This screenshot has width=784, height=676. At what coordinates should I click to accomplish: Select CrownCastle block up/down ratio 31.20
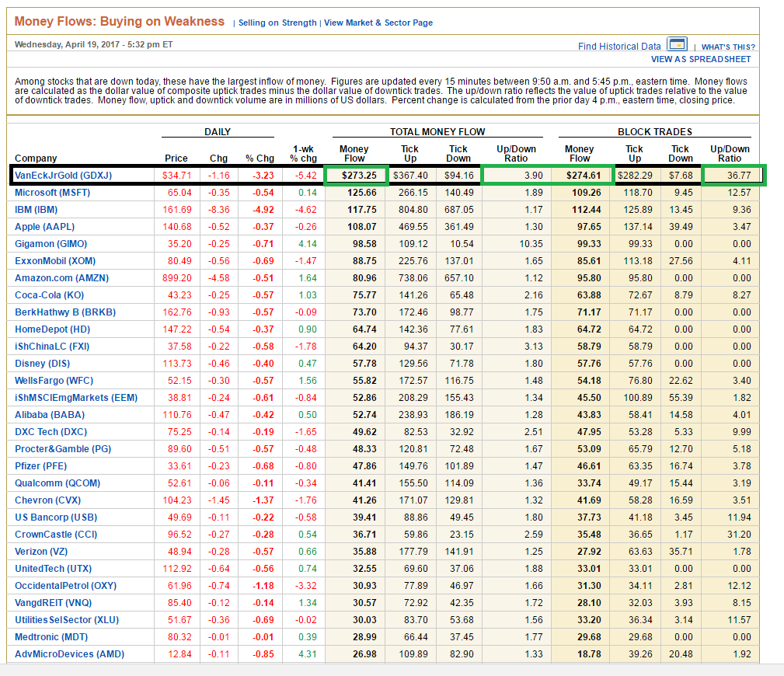[739, 535]
